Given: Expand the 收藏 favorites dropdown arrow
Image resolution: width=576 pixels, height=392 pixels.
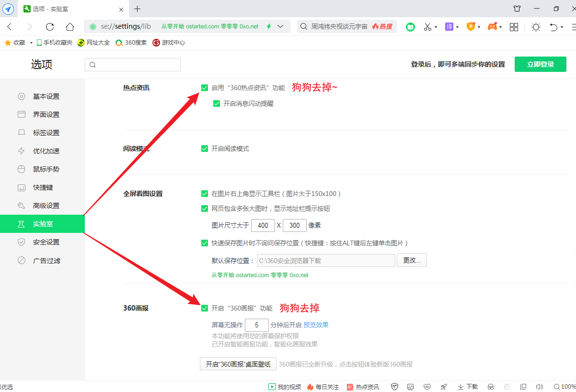Looking at the screenshot, I should [31, 43].
